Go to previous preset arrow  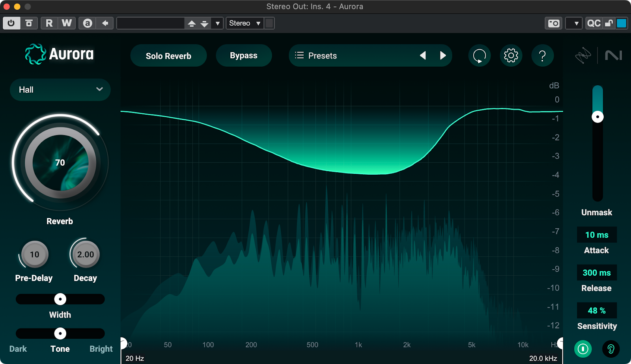coord(423,56)
